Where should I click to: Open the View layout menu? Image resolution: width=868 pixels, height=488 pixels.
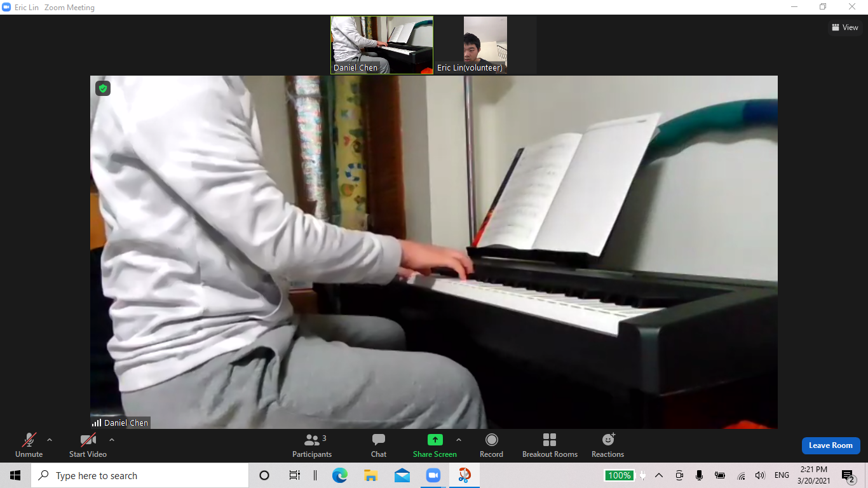[845, 27]
